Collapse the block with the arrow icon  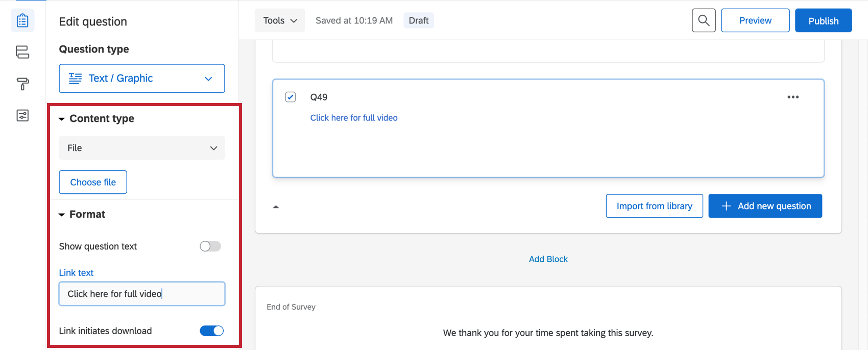click(276, 207)
